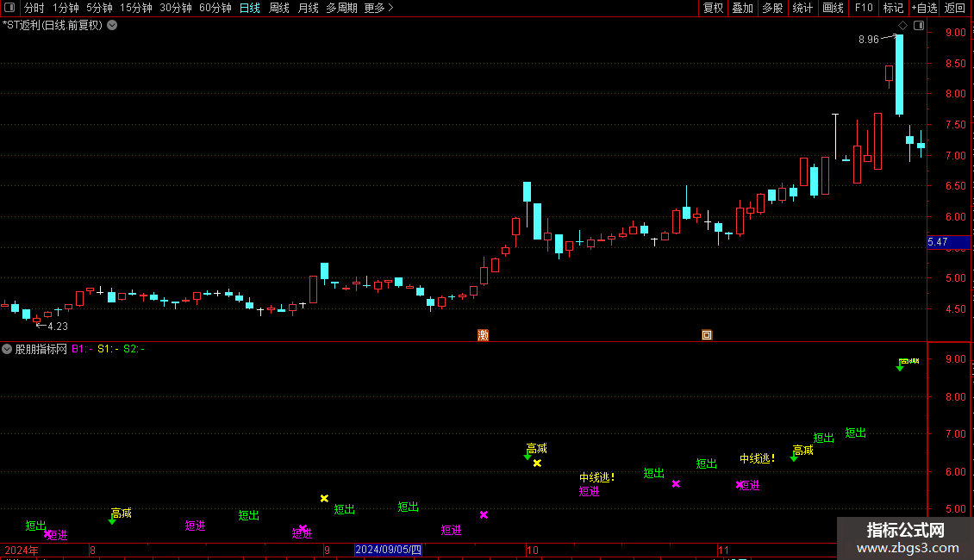The width and height of the screenshot is (974, 560).
Task: Open the 复权 adjustment menu
Action: 713,8
